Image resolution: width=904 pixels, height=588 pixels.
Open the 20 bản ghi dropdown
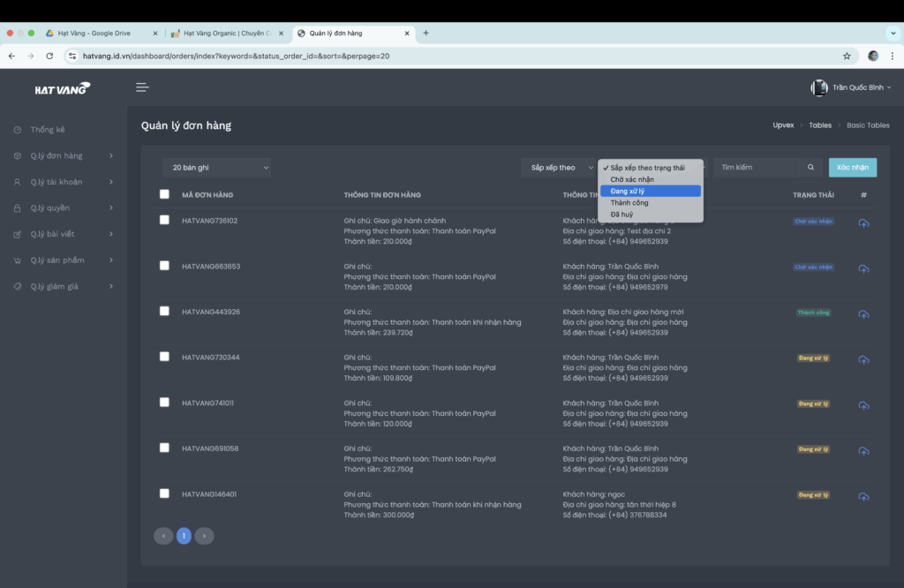[x=217, y=167]
